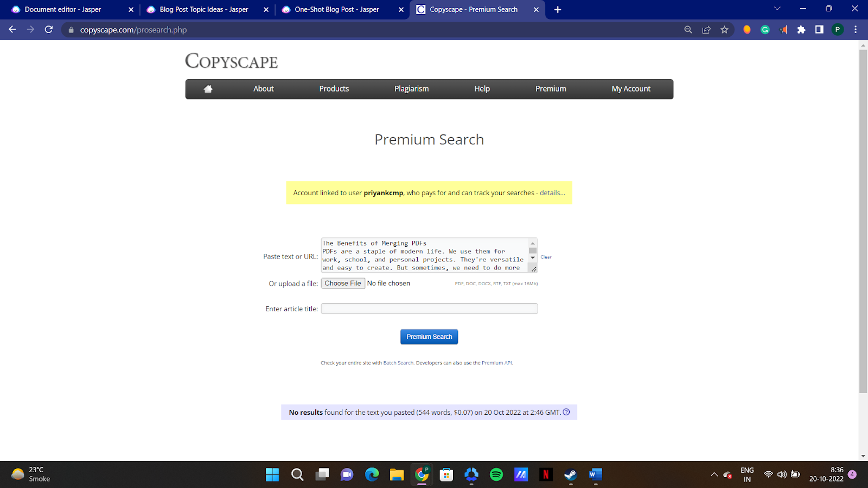This screenshot has width=868, height=488.
Task: Open the My Account menu
Action: click(x=631, y=89)
